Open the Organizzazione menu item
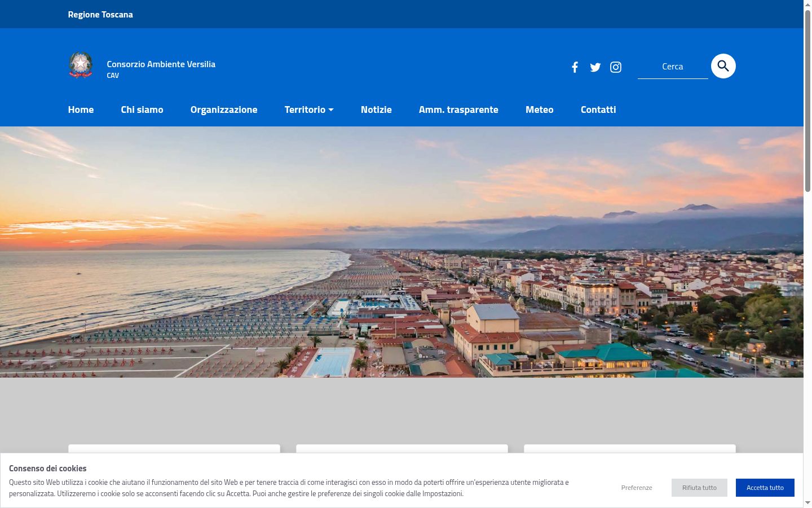 (224, 110)
